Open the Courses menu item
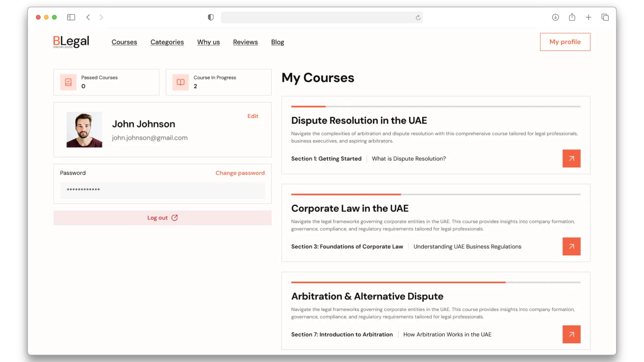 (x=124, y=42)
